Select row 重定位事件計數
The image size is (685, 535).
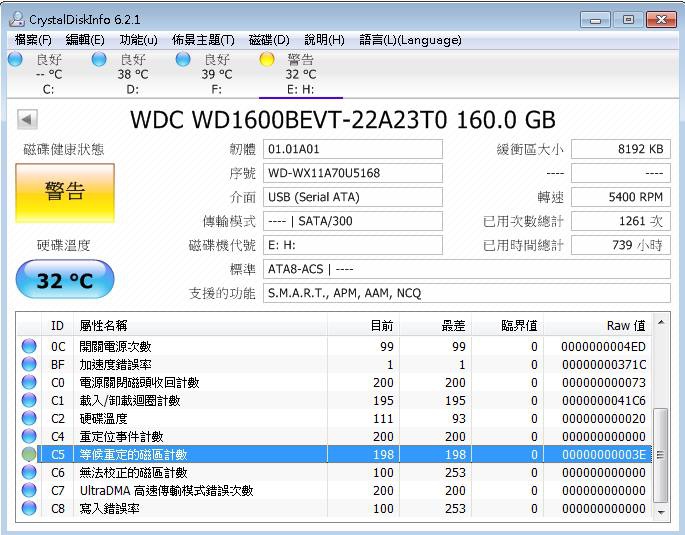pos(334,436)
